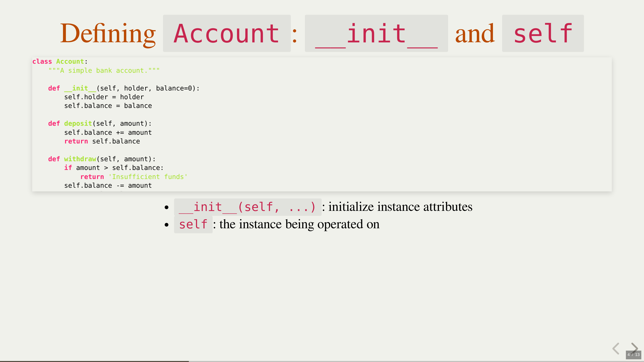Image resolution: width=644 pixels, height=362 pixels.
Task: Click the docstring "A simple bank account."
Action: (104, 70)
